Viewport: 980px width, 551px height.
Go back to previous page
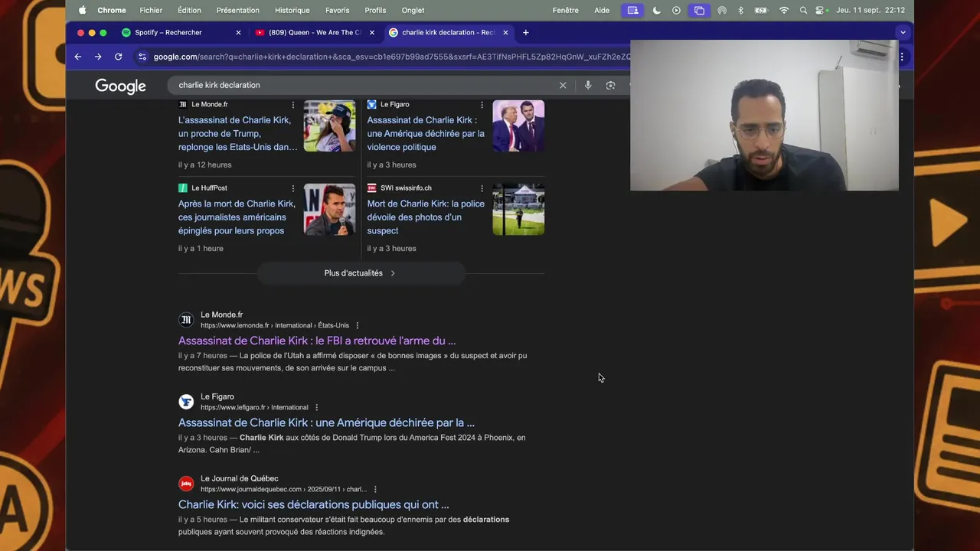tap(77, 57)
